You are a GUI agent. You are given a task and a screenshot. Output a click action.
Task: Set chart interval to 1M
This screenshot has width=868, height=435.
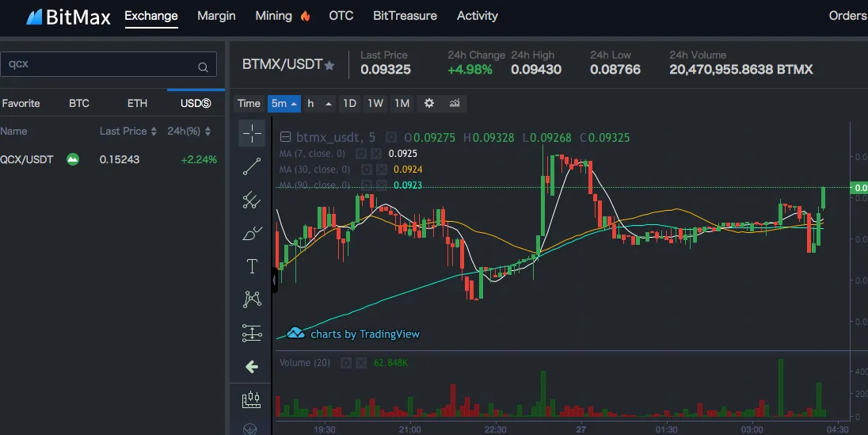[402, 104]
